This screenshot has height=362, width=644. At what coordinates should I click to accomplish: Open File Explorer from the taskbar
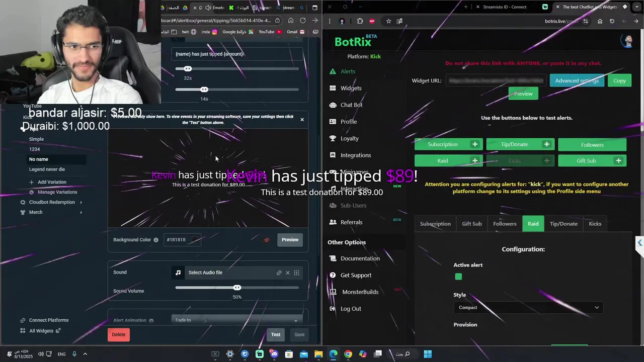coord(318,354)
